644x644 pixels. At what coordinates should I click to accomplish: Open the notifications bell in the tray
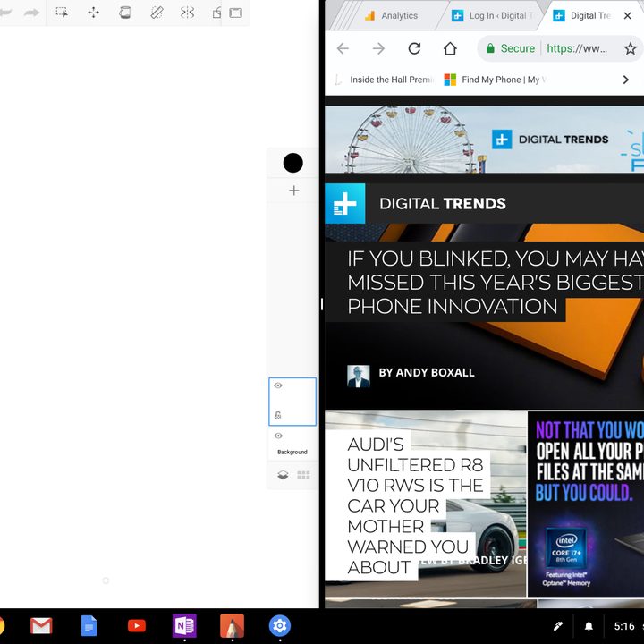pyautogui.click(x=589, y=626)
